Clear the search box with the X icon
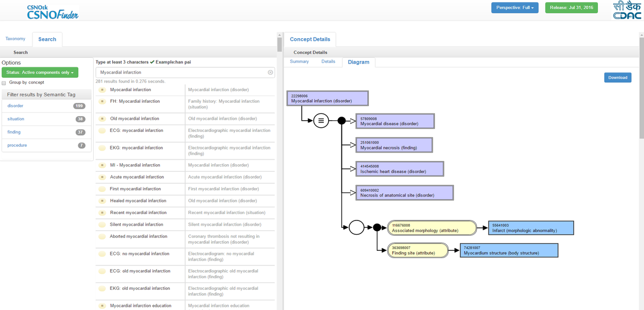644x310 pixels. [270, 72]
